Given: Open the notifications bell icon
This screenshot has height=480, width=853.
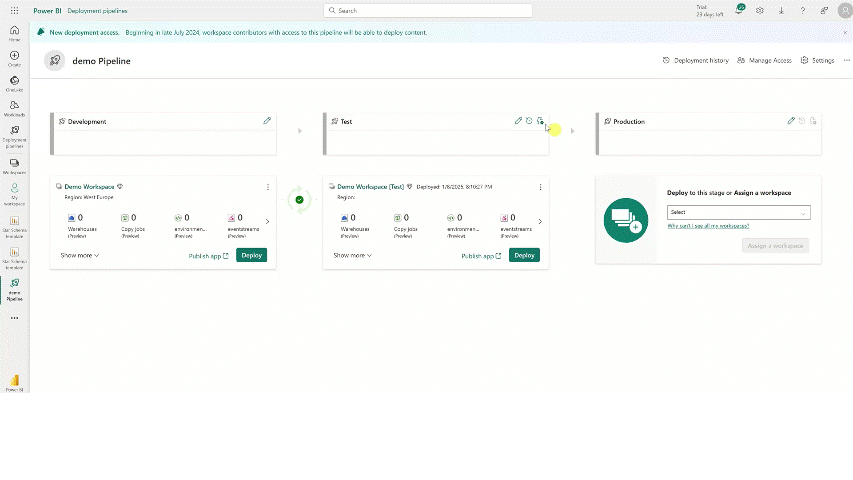Looking at the screenshot, I should (740, 10).
